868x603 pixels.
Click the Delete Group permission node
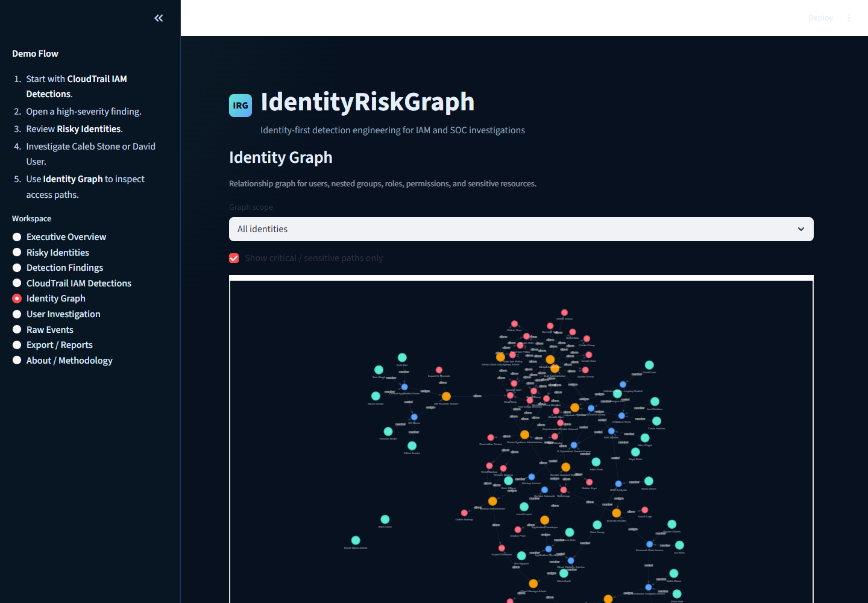tap(564, 312)
